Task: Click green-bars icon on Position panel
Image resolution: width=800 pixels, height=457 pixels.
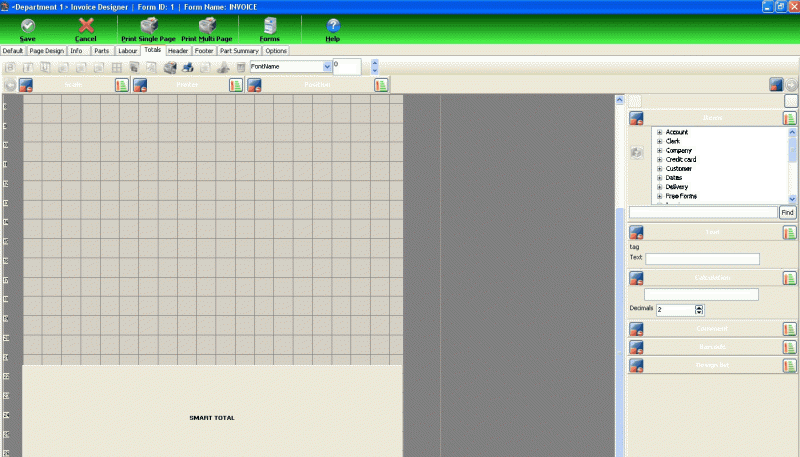Action: 381,85
